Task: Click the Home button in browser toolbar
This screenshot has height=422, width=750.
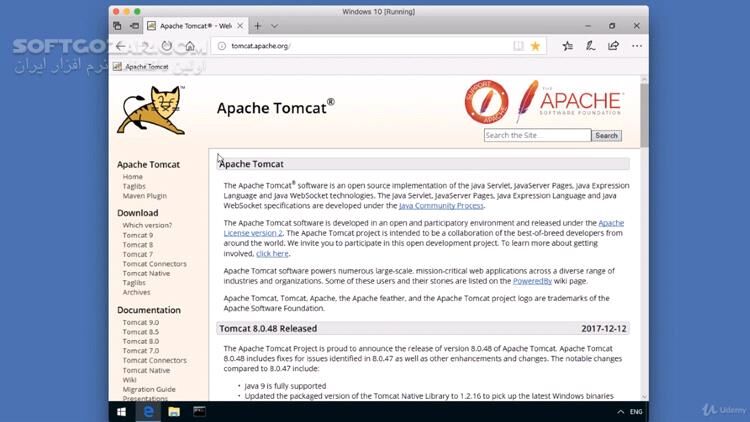Action: (189, 46)
